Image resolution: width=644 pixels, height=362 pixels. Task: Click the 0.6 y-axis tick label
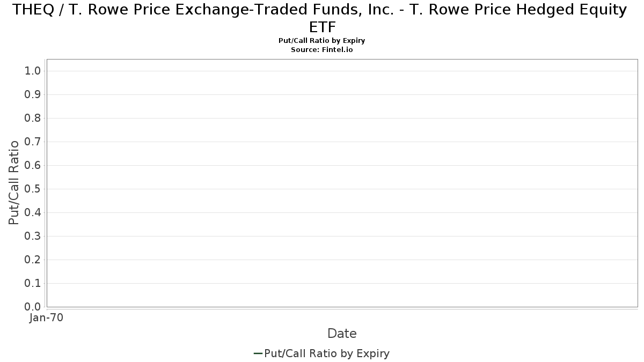[33, 166]
